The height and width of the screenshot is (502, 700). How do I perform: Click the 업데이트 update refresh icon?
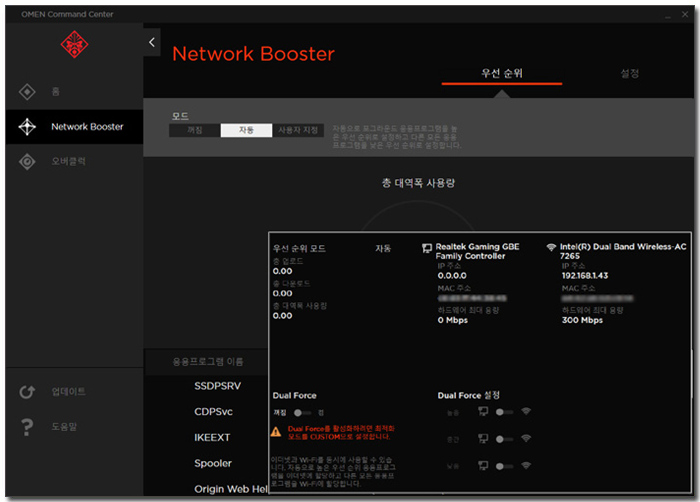tap(27, 392)
